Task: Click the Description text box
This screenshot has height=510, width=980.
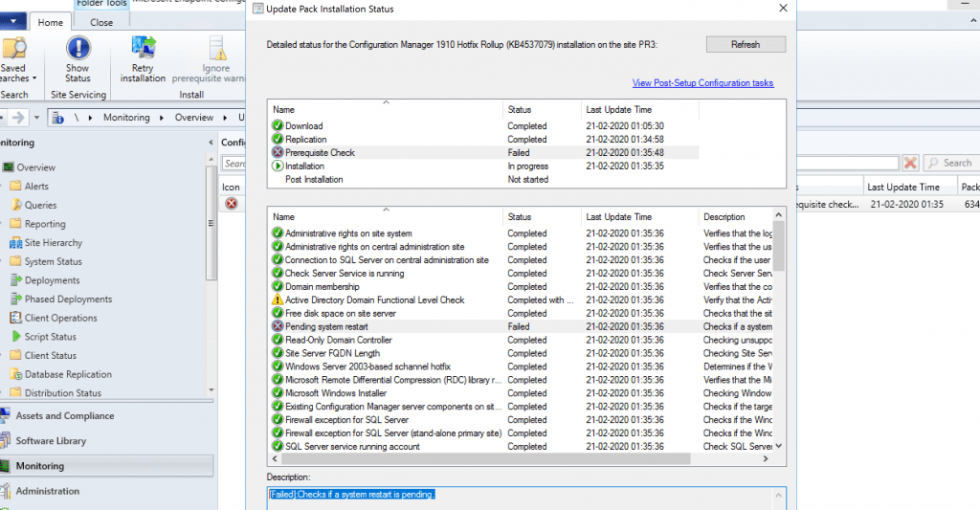Action: click(526, 499)
